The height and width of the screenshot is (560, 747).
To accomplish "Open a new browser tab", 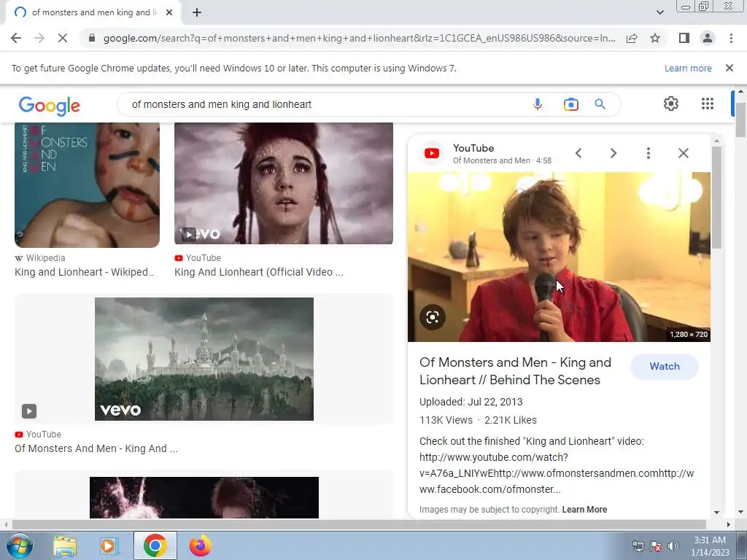I will (197, 13).
